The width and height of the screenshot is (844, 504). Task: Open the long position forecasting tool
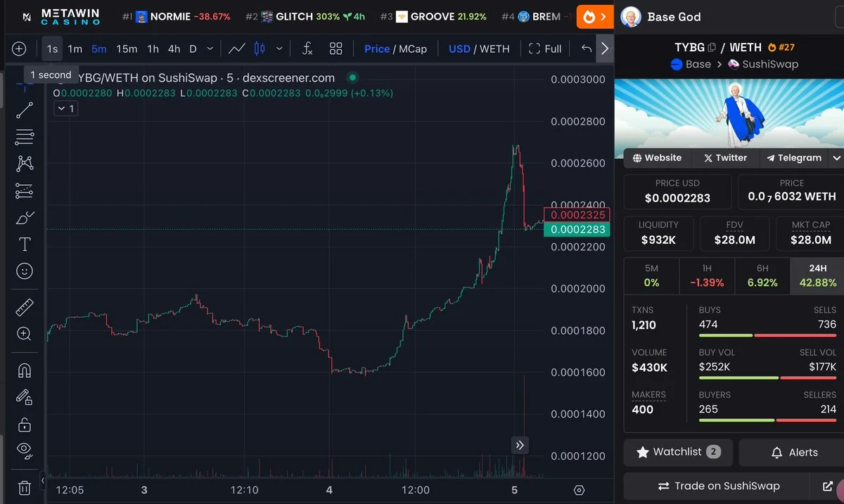tap(25, 190)
